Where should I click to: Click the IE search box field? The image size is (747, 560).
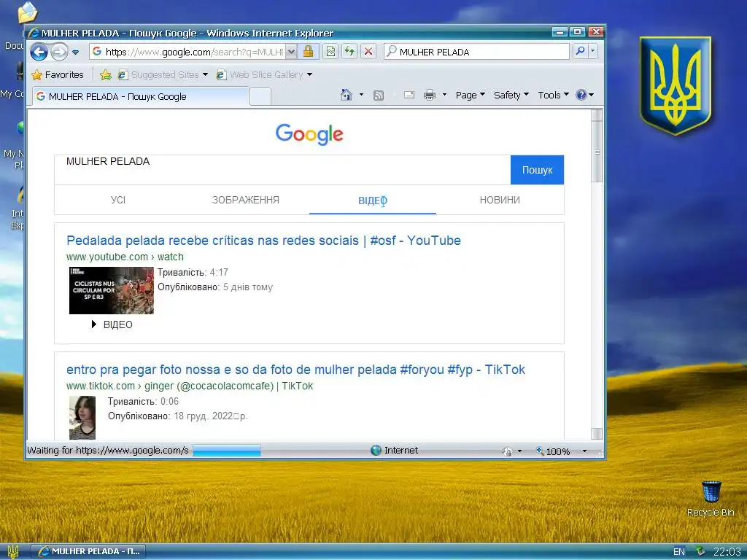[476, 52]
